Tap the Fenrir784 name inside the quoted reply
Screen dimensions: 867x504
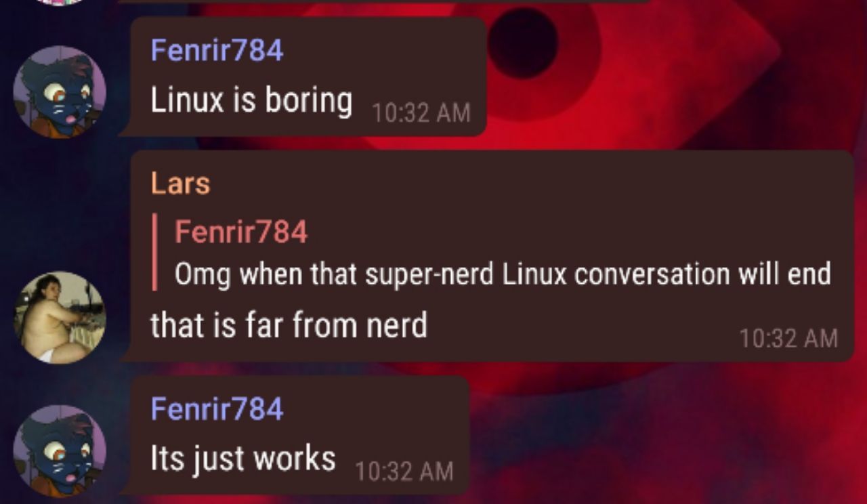[x=241, y=232]
